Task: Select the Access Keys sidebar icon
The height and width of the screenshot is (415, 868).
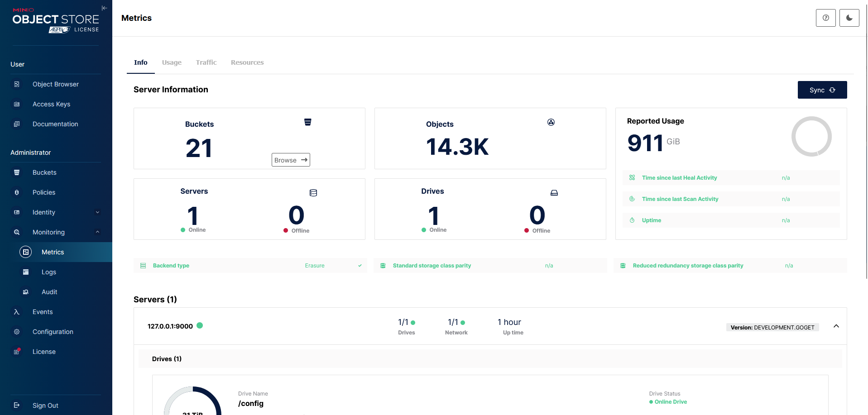Action: point(17,104)
